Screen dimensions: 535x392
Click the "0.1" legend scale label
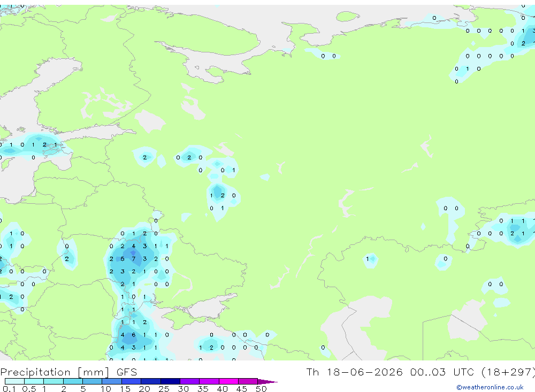pyautogui.click(x=9, y=389)
